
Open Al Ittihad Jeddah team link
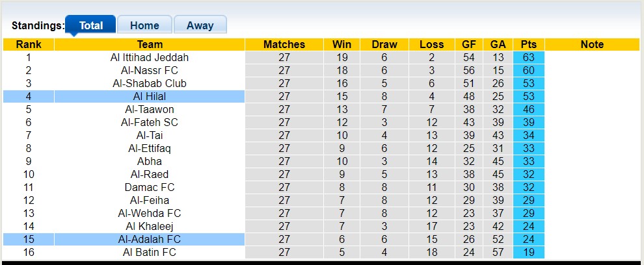pos(150,57)
